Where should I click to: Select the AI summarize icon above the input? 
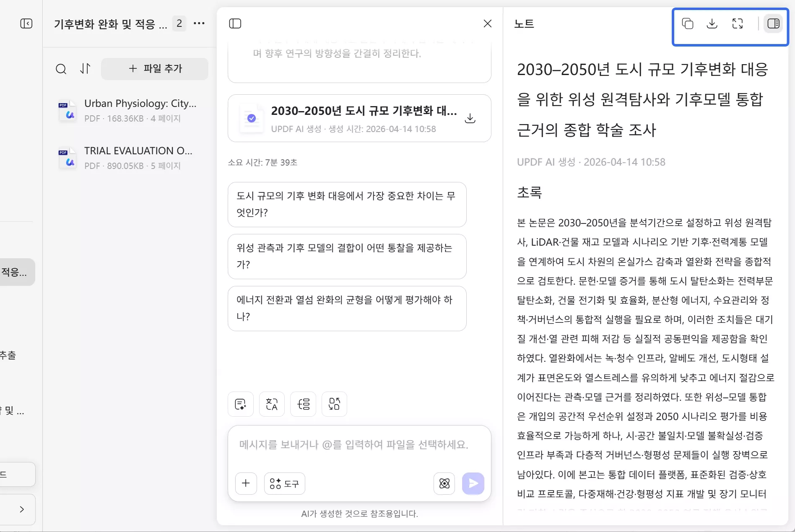pyautogui.click(x=240, y=404)
